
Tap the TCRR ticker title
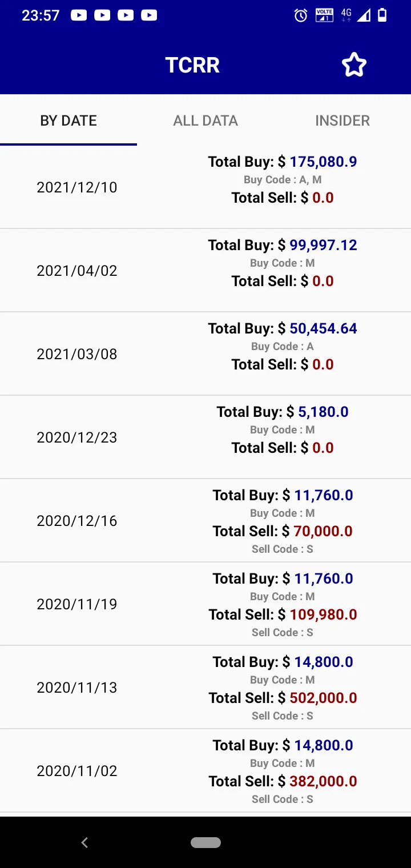[192, 65]
